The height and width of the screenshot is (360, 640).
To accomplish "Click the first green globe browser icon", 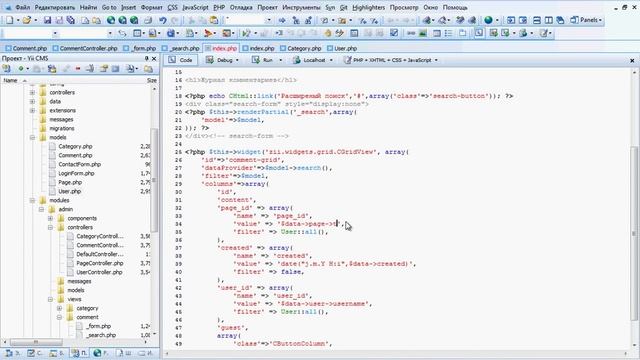I will (x=111, y=20).
